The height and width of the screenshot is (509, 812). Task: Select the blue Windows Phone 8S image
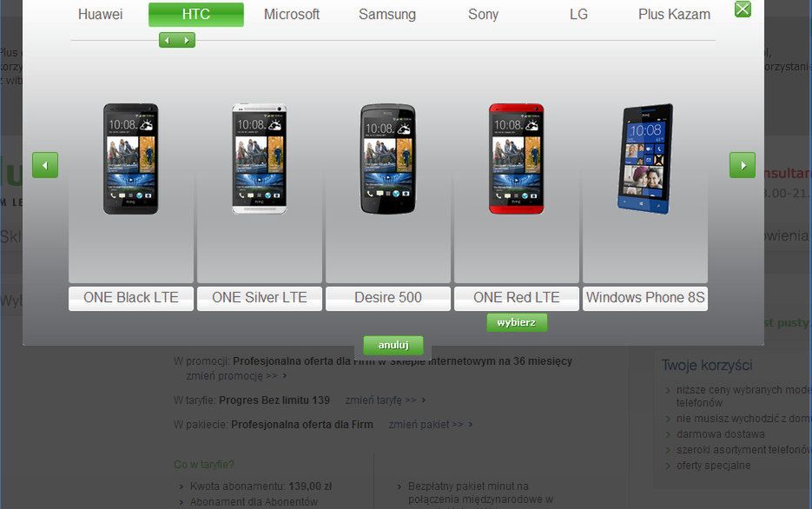(645, 159)
